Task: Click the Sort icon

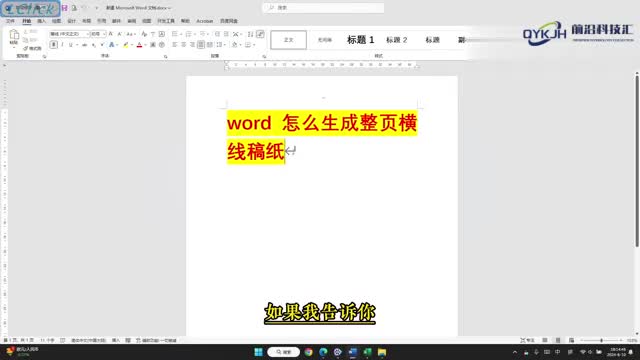Action: [250, 34]
